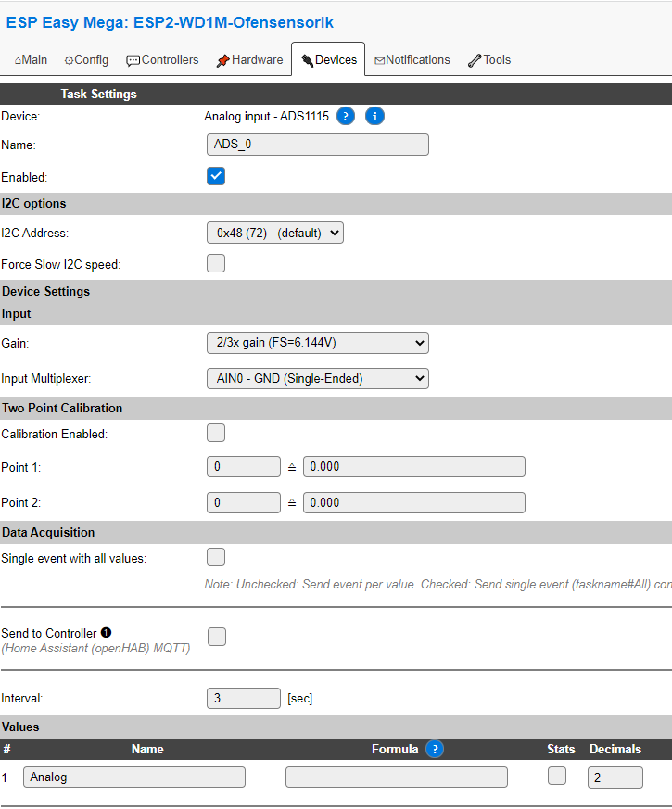Click the 'Two Point Calibration' heading
Image resolution: width=672 pixels, height=809 pixels.
pos(62,408)
